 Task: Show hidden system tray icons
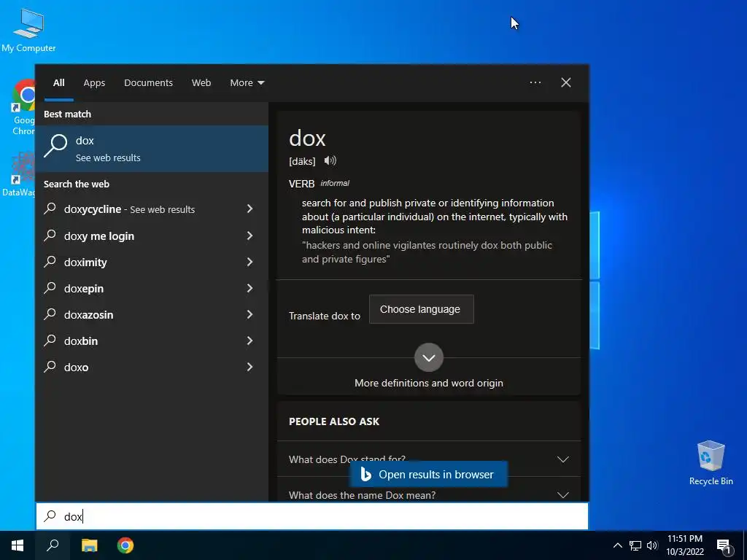click(x=617, y=545)
